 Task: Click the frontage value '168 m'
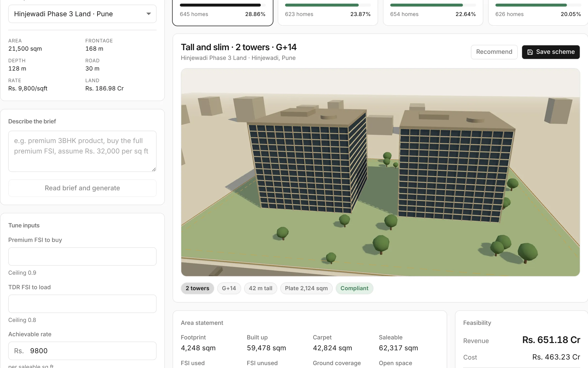pyautogui.click(x=94, y=49)
